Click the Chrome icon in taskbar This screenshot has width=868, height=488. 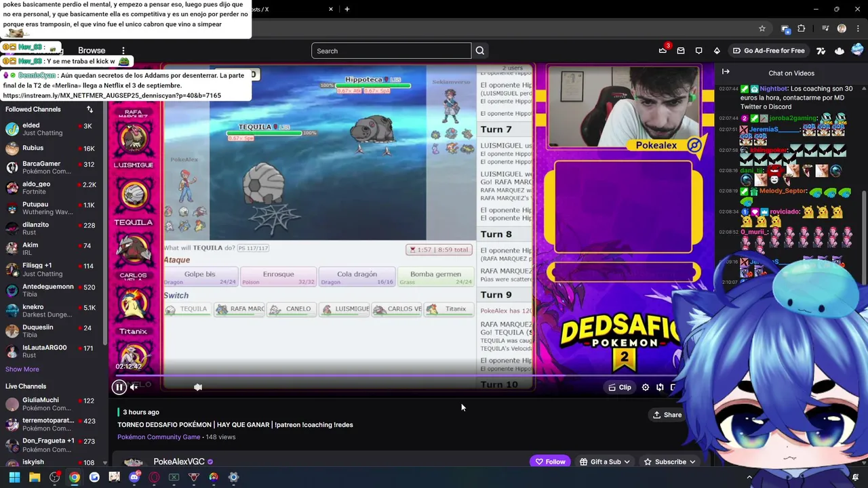75,477
